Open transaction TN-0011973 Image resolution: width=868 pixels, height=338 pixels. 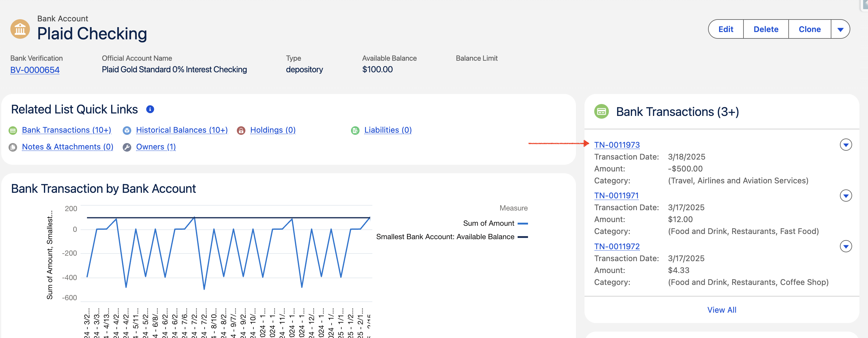(x=617, y=145)
